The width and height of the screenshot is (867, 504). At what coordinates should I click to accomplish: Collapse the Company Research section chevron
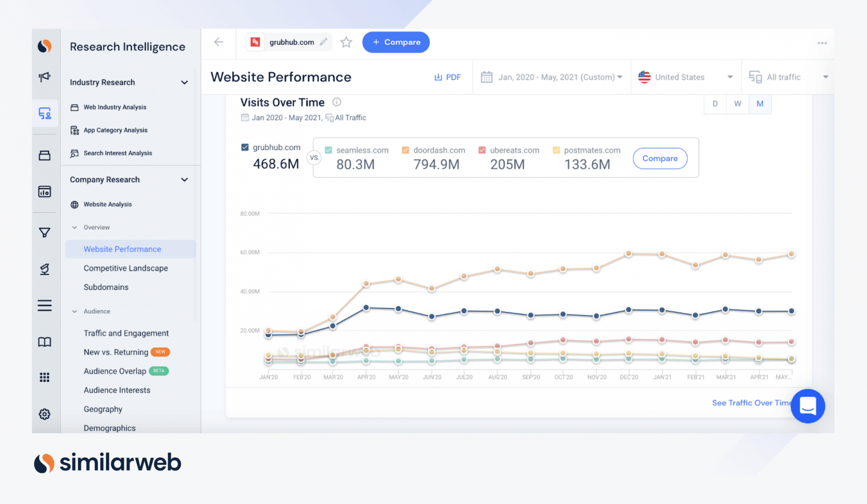pos(185,180)
